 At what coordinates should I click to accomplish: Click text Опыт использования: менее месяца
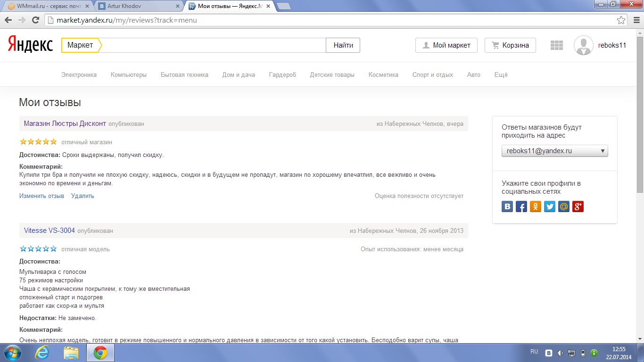pos(412,249)
